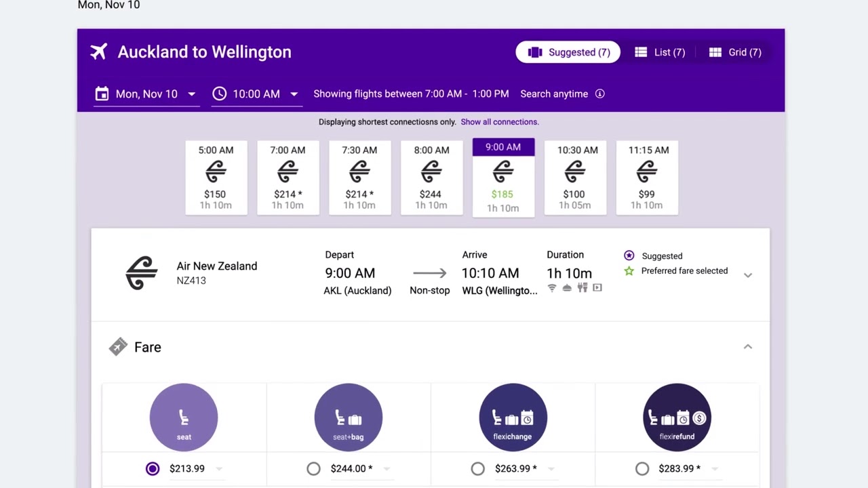Click the Wi-Fi amenity icon under Duration
Viewport: 868px width, 488px height.
point(552,288)
